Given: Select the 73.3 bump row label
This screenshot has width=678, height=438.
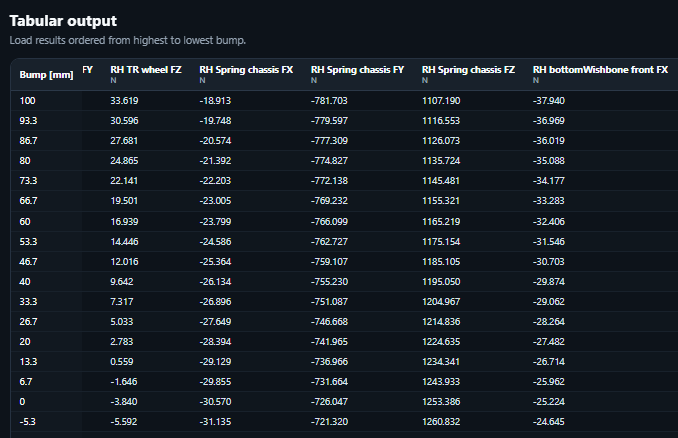Looking at the screenshot, I should [28, 181].
